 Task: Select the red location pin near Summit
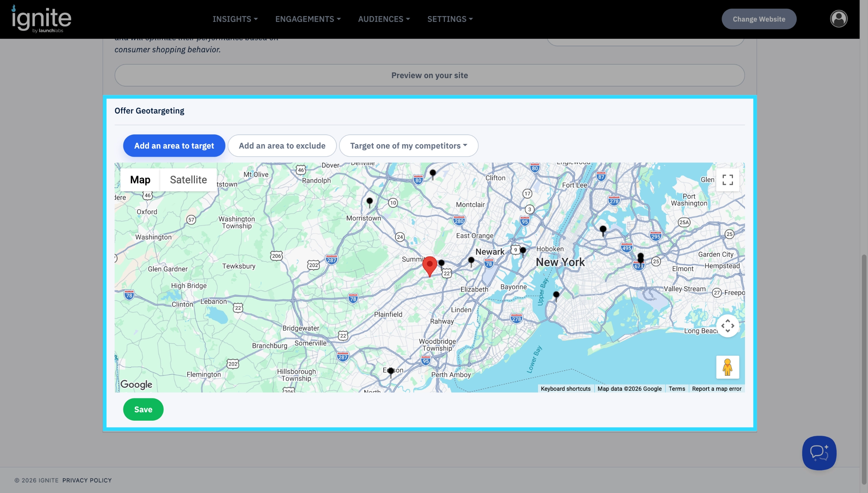click(x=430, y=266)
